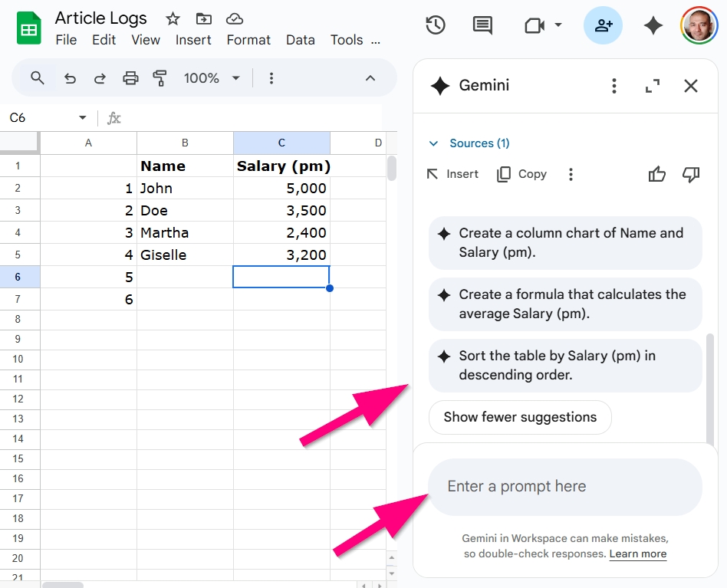727x588 pixels.
Task: Select column A header
Action: pos(88,143)
